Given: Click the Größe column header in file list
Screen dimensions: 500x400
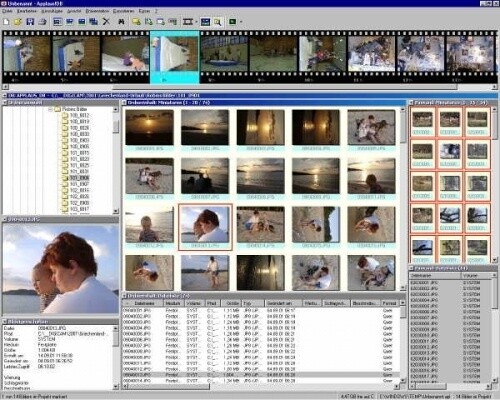Looking at the screenshot, I should click(232, 303).
